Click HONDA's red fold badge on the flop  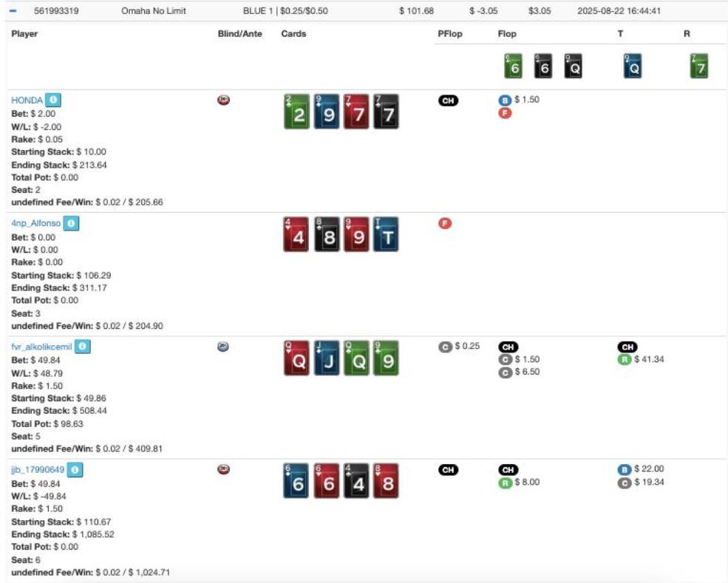click(x=506, y=113)
